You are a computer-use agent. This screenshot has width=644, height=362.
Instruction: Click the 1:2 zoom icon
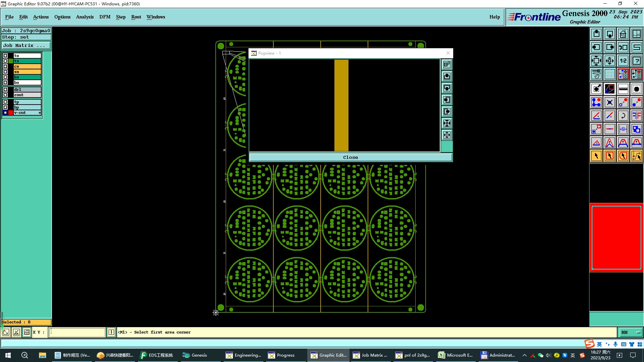pyautogui.click(x=623, y=61)
